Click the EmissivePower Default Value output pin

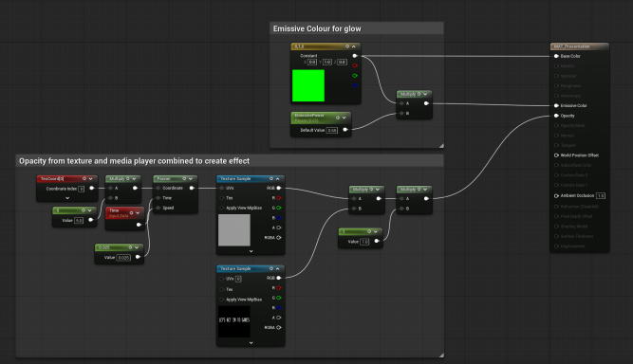click(344, 130)
